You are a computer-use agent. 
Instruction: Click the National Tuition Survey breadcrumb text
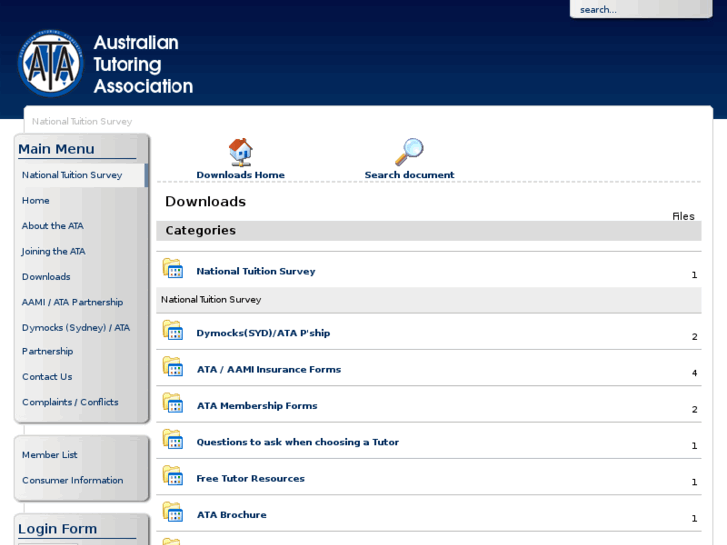click(x=82, y=122)
